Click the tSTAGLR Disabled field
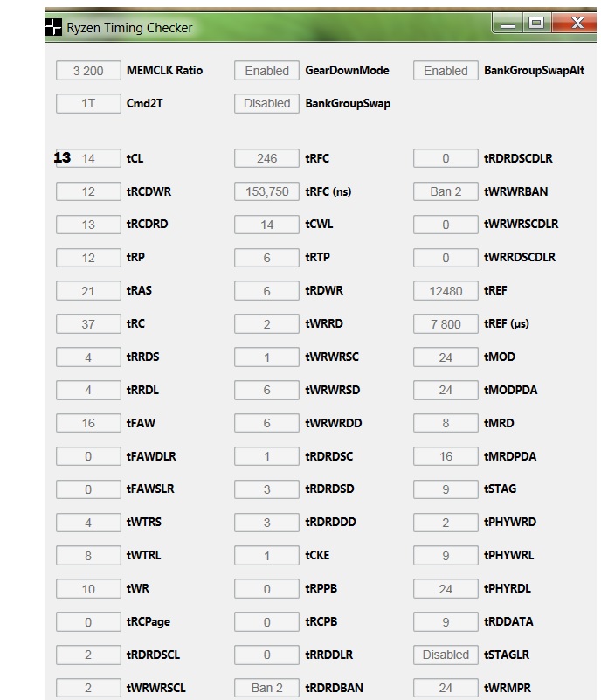601x700 pixels. tap(446, 655)
